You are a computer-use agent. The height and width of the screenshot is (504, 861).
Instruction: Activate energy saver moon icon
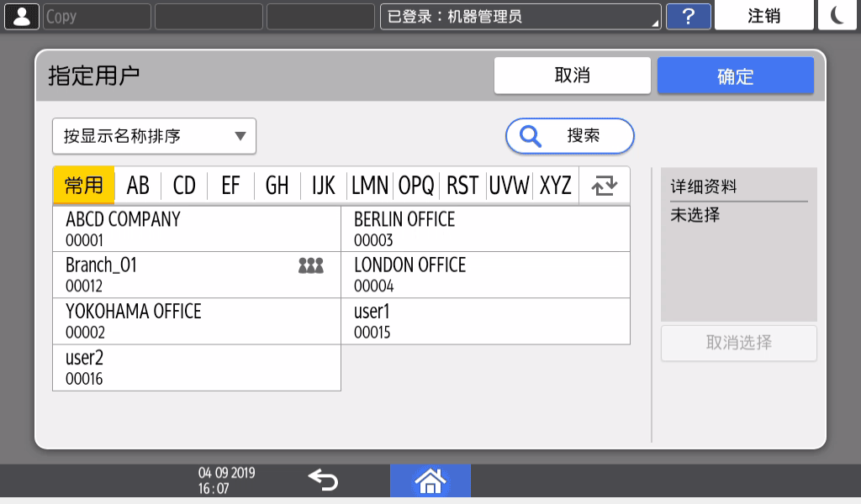837,16
